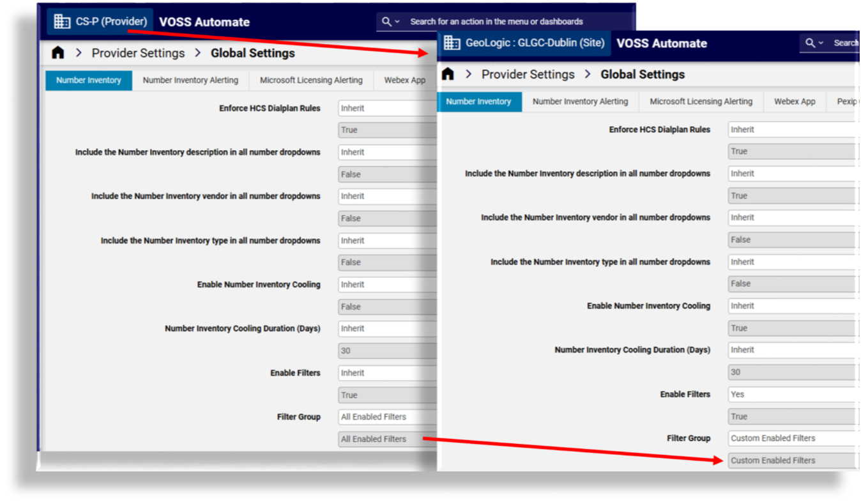Click the Provider Settings breadcrumb in the Provider window

tap(138, 53)
